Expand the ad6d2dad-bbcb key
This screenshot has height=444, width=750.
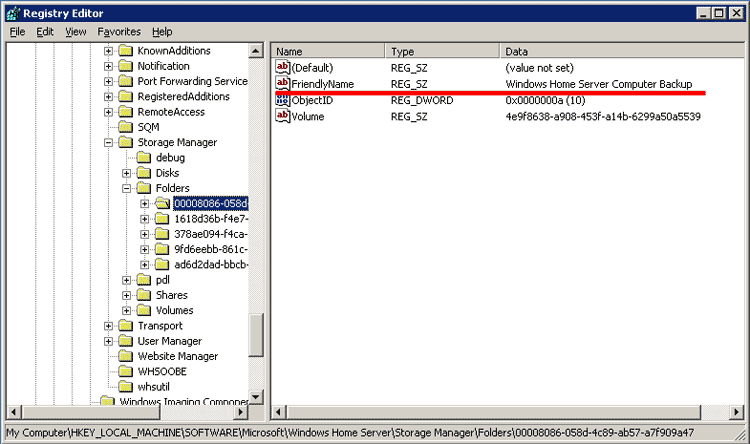(x=144, y=265)
